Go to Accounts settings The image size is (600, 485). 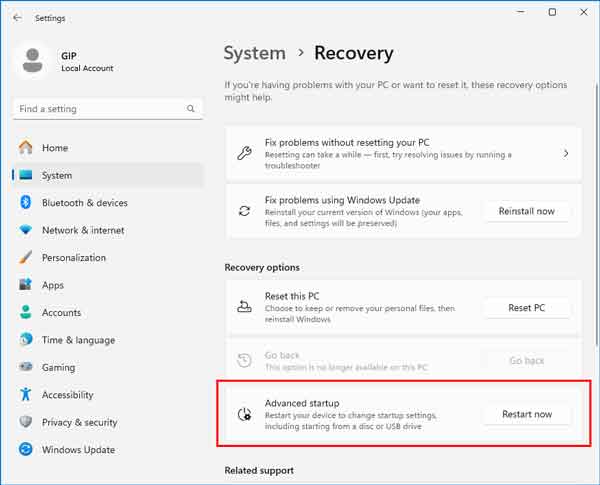[x=108, y=312]
